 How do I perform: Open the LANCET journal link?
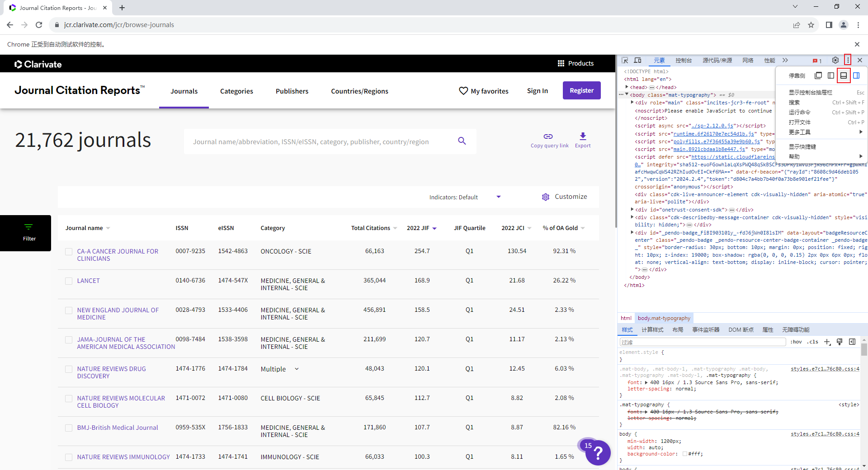pyautogui.click(x=88, y=281)
